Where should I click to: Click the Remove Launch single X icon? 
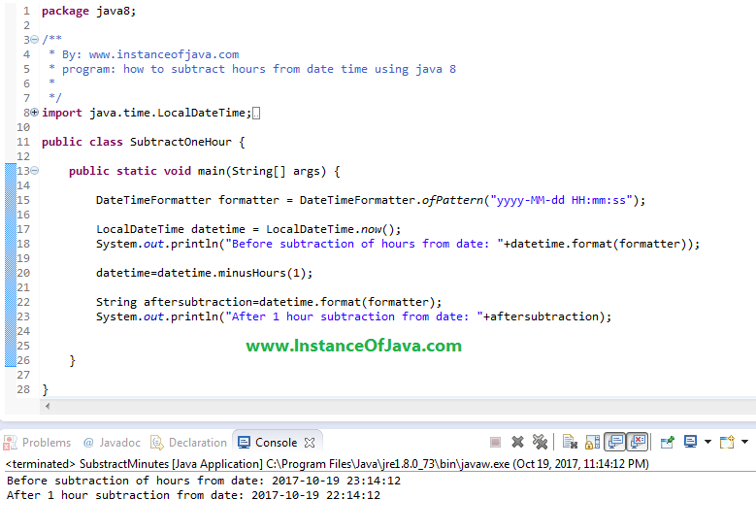518,442
